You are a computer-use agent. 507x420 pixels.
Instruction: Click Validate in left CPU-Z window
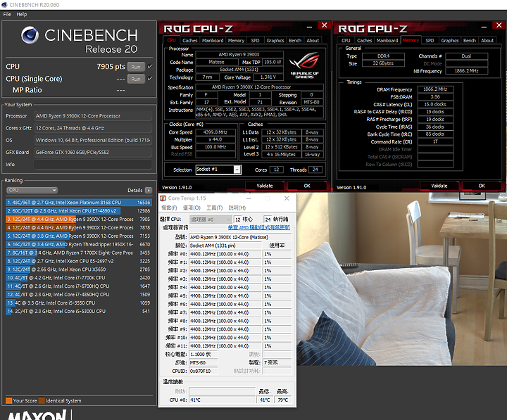click(265, 186)
